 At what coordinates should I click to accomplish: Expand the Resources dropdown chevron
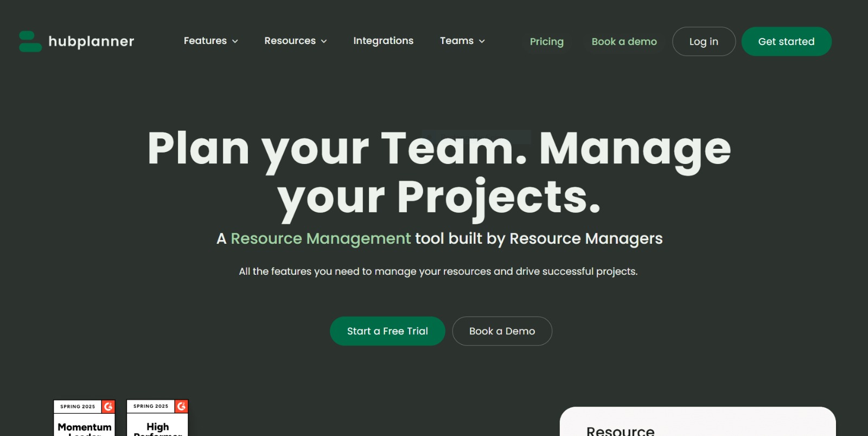coord(324,41)
